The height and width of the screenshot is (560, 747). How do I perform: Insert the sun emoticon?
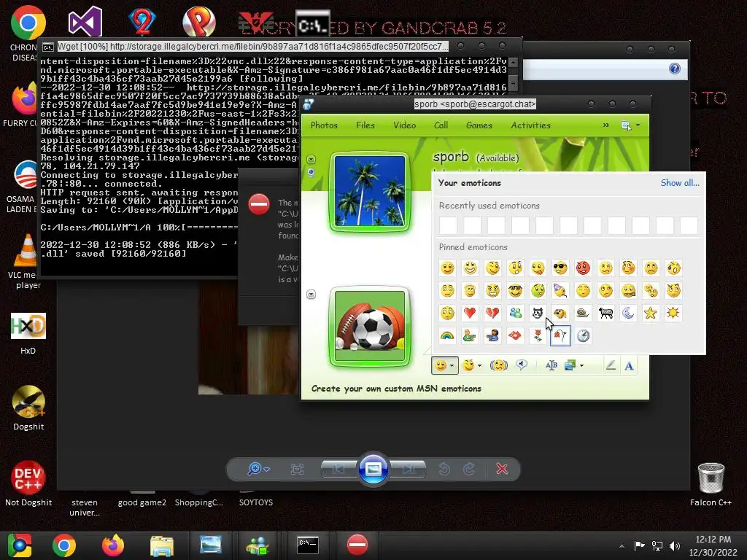coord(673,313)
